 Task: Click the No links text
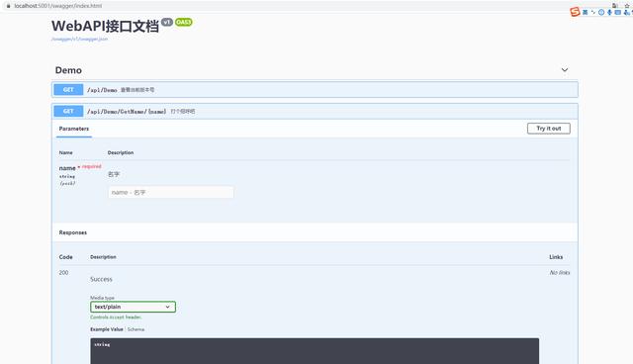click(560, 272)
